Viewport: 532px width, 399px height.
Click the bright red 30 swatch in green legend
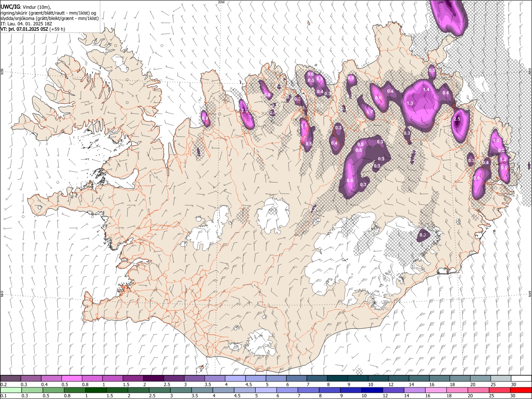point(520,390)
